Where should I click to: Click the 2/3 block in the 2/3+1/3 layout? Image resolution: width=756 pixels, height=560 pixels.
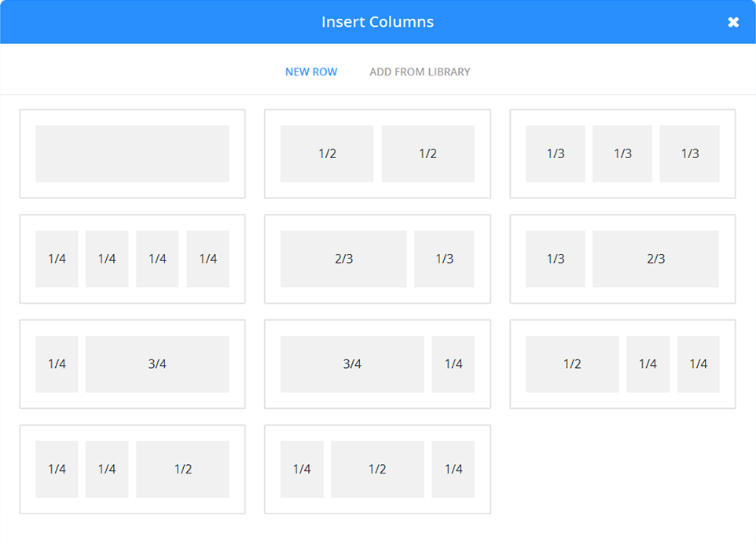click(343, 259)
